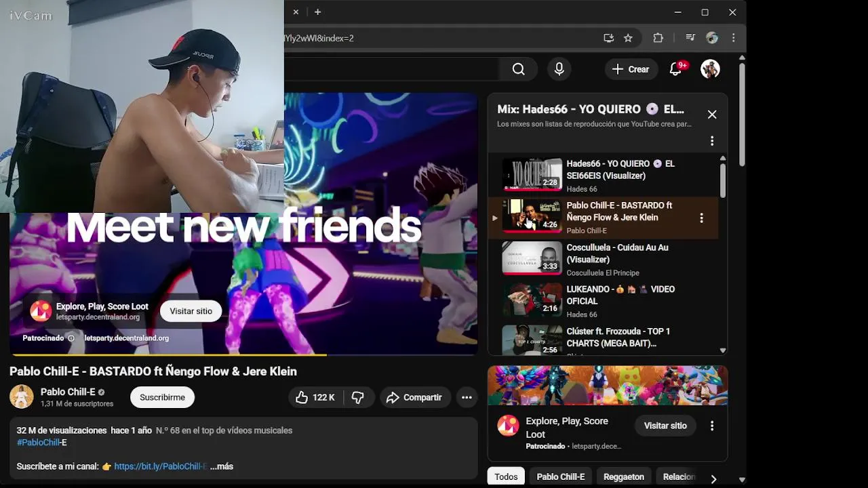The height and width of the screenshot is (488, 868).
Task: Click the Decentraland ad logo on video
Action: tap(41, 311)
